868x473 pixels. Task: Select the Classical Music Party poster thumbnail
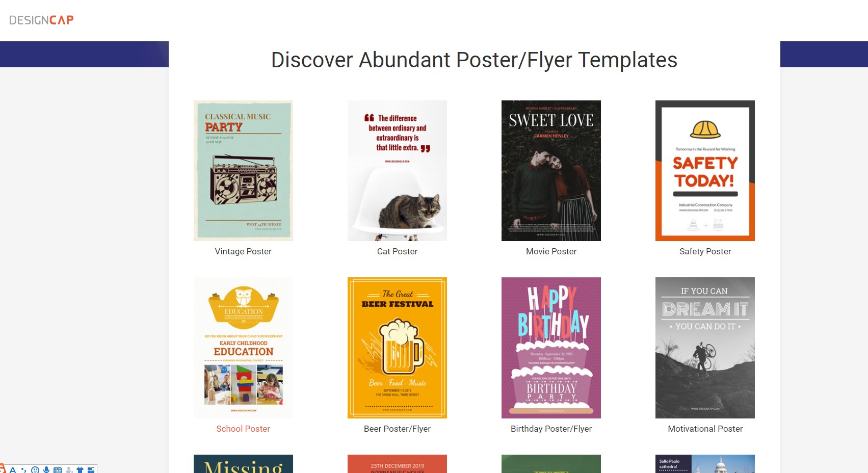point(243,171)
